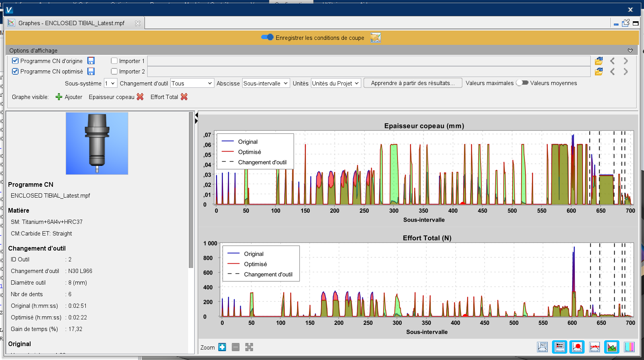Open the Abscisse Sous-intervalle dropdown
The image size is (644, 360).
266,83
